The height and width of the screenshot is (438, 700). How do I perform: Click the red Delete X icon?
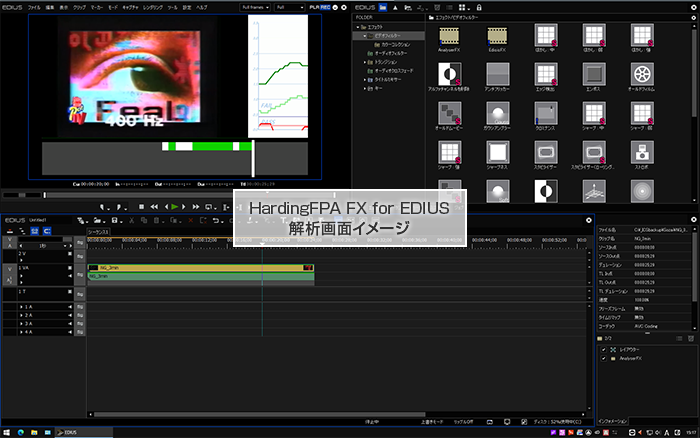[191, 221]
